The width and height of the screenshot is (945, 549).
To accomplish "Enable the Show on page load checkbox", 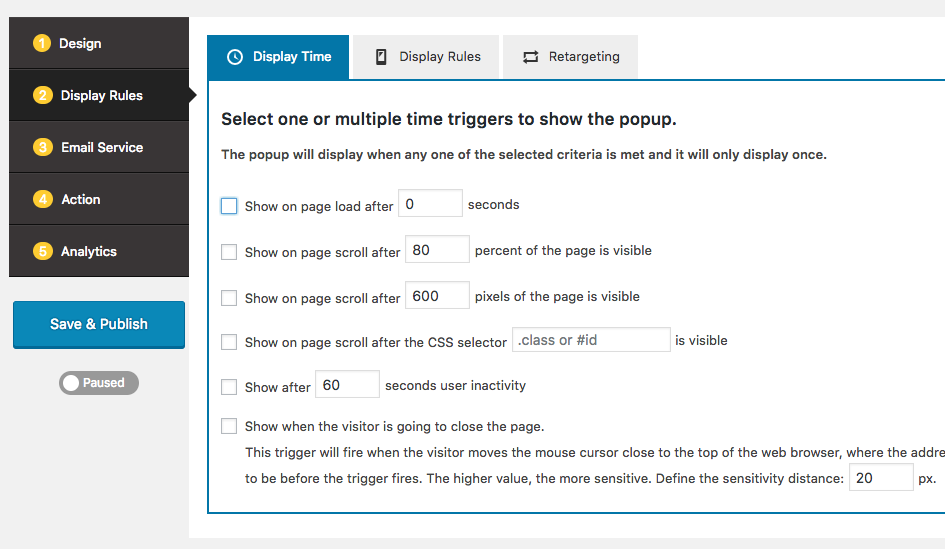I will click(x=229, y=205).
